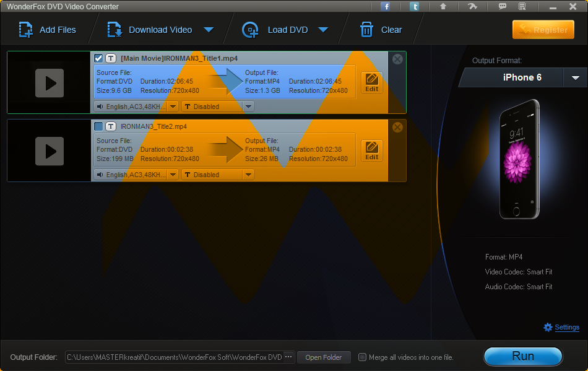Viewport: 588px width, 371px height.
Task: Enable Merge all videos into one file
Action: (362, 357)
